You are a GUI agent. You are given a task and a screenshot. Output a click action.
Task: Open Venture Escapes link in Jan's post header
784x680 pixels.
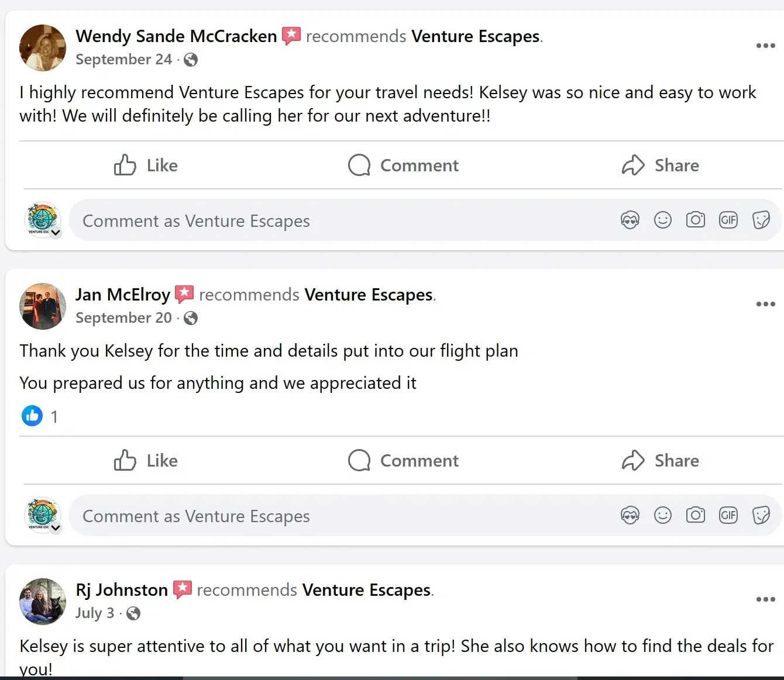click(369, 295)
